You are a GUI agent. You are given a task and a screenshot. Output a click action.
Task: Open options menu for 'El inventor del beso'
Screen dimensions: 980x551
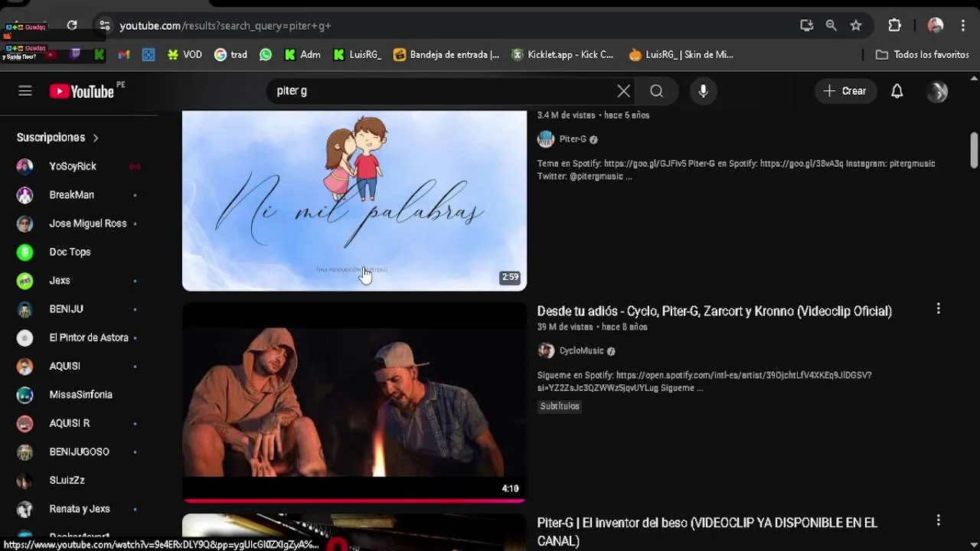[938, 520]
